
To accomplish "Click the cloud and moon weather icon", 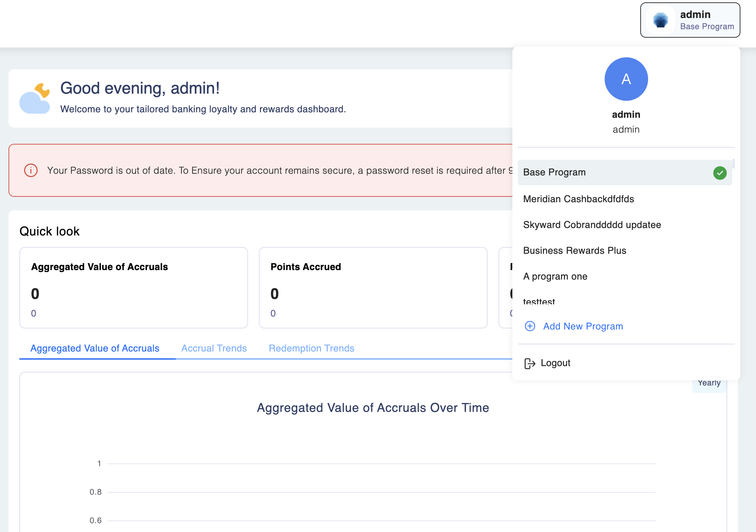I will (x=35, y=98).
